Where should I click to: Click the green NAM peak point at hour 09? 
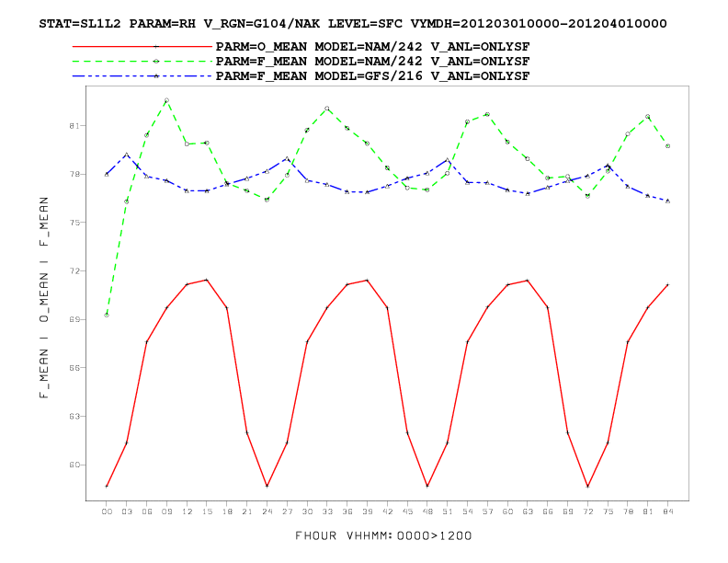point(166,100)
